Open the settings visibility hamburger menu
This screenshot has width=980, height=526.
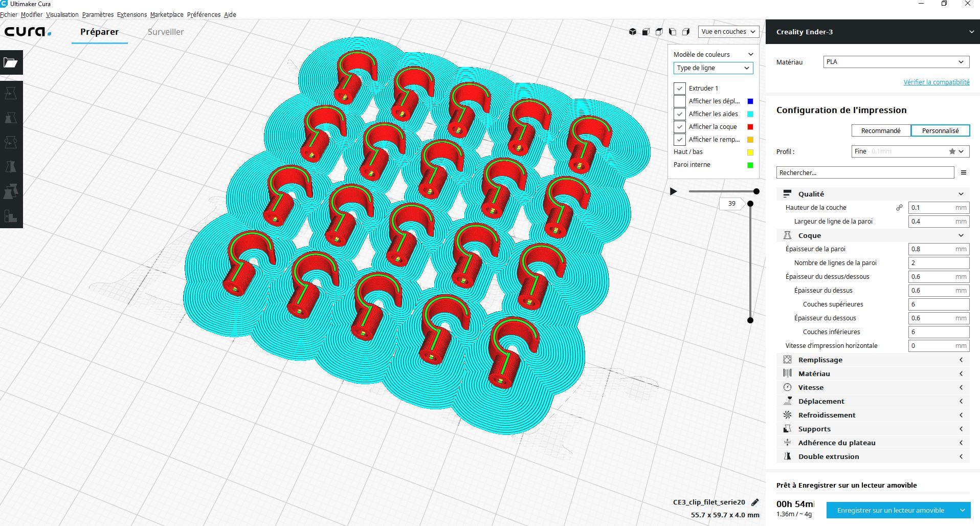964,172
